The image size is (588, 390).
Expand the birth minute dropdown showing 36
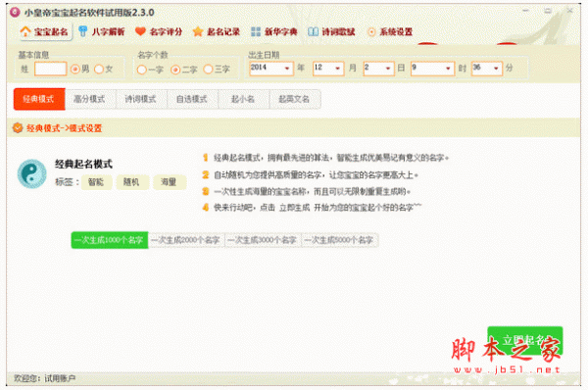pos(496,69)
